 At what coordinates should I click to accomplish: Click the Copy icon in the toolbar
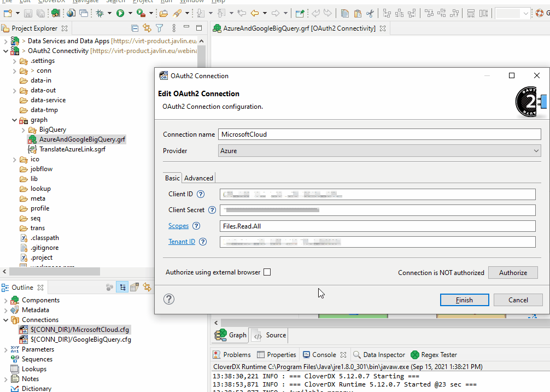[x=345, y=13]
